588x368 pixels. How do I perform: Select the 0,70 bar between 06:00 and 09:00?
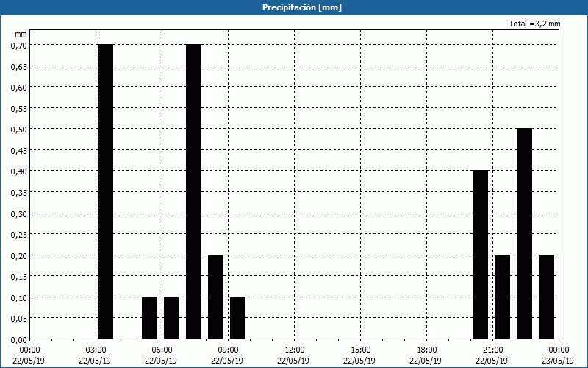[193, 192]
